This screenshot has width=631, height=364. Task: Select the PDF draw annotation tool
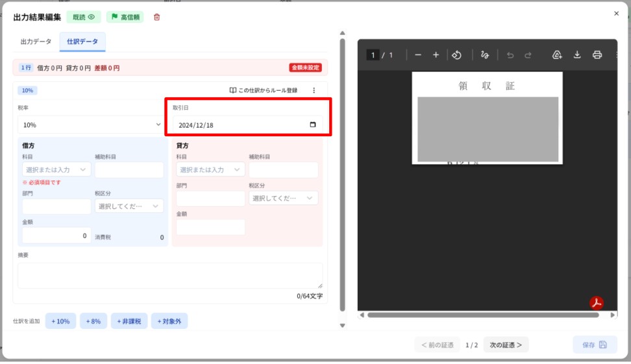tap(485, 55)
